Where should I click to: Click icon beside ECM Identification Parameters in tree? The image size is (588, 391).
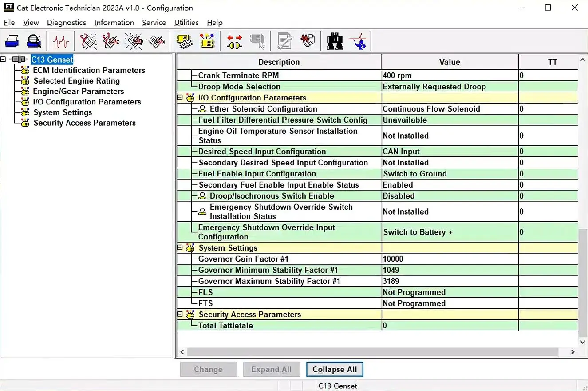(25, 70)
